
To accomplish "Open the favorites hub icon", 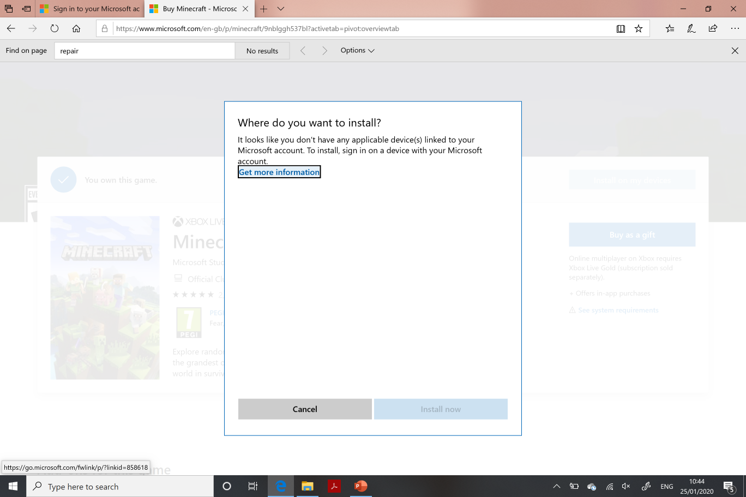I will coord(669,29).
